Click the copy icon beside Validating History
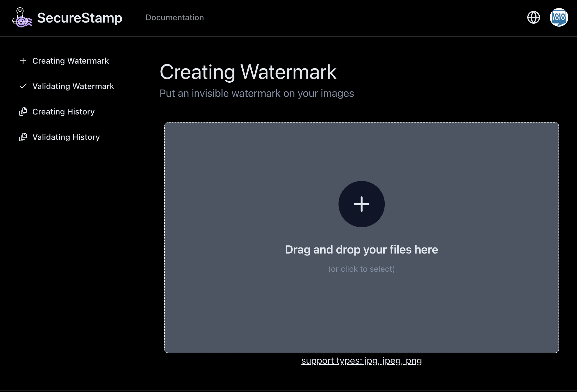This screenshot has width=577, height=392. (23, 137)
